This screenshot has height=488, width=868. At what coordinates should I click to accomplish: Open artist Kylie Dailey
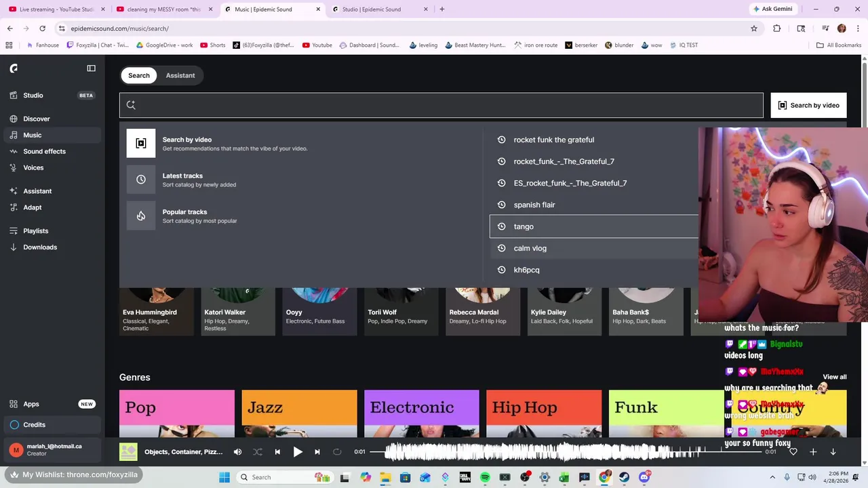coord(564,312)
